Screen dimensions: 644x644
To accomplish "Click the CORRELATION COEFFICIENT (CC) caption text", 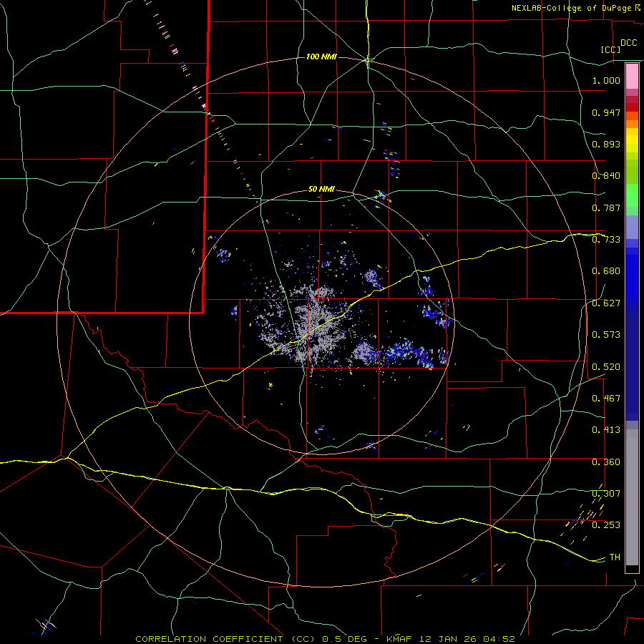I will (x=225, y=639).
